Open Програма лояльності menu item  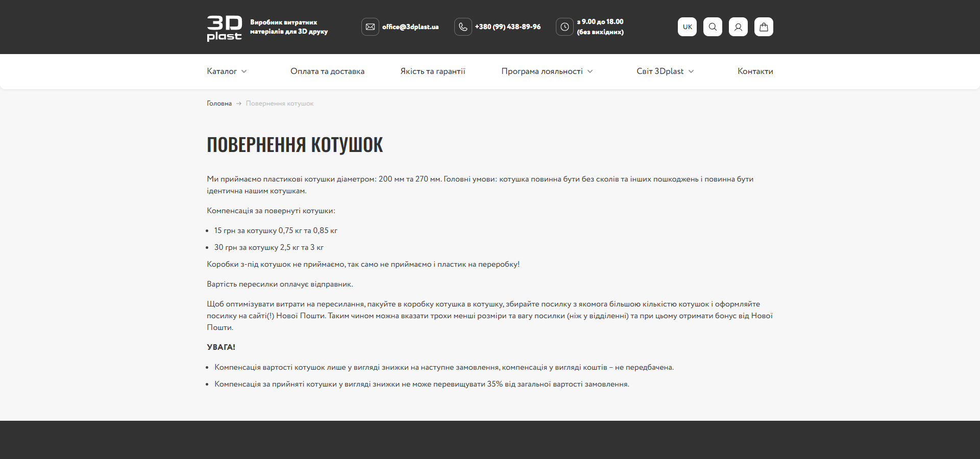point(542,71)
